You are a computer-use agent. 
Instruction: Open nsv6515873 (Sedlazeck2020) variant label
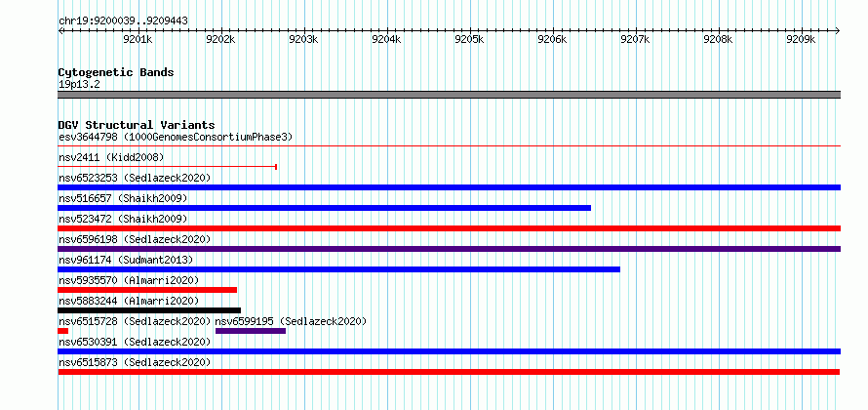[135, 362]
